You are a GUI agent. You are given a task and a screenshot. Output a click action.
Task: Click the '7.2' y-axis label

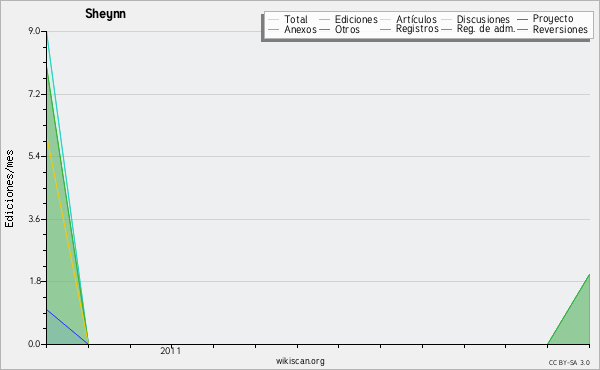(34, 94)
